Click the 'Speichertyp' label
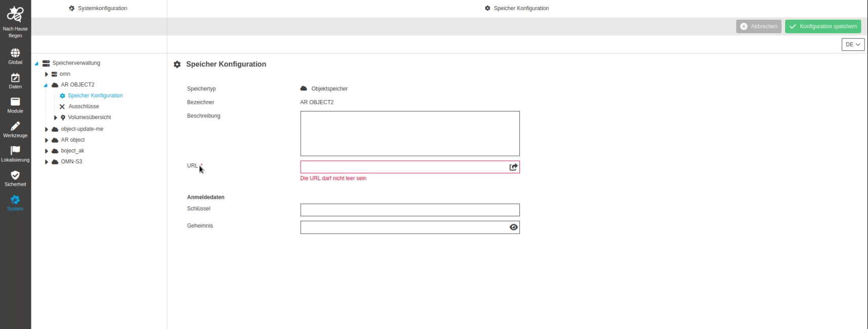 [x=201, y=89]
